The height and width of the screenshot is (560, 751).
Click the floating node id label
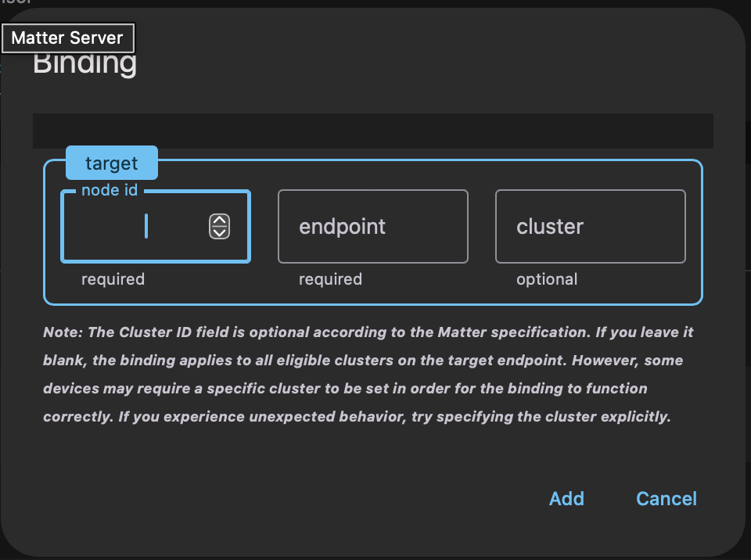pyautogui.click(x=110, y=190)
